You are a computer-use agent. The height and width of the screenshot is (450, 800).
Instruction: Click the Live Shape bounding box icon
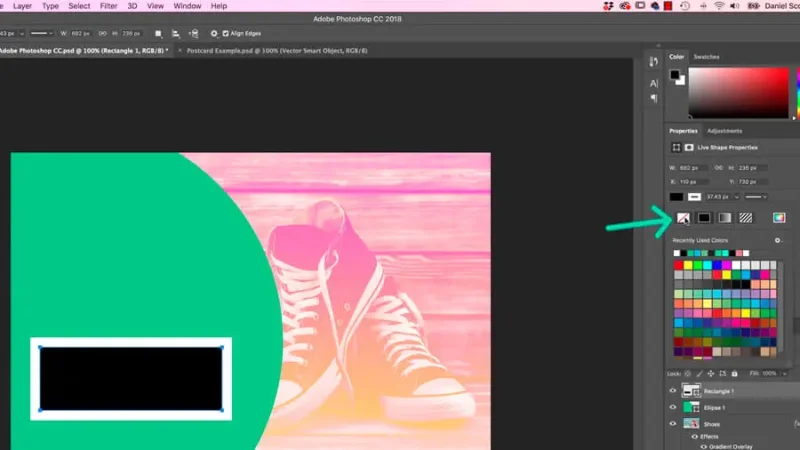pyautogui.click(x=676, y=147)
